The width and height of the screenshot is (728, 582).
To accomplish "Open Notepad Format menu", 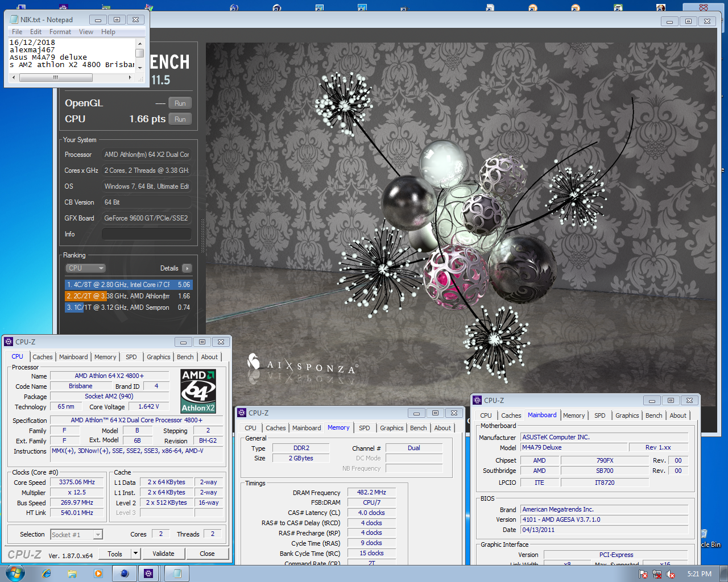I will [x=60, y=32].
